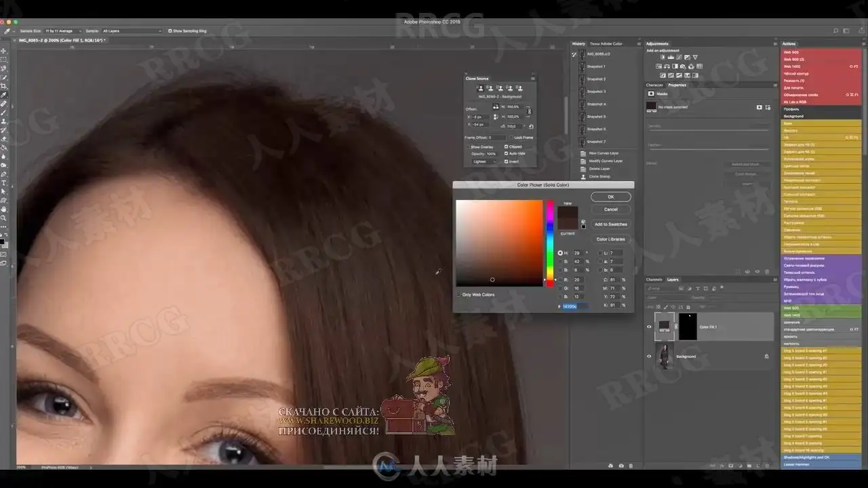Run the Web 1400 red action
The image size is (868, 488).
pyautogui.click(x=821, y=66)
